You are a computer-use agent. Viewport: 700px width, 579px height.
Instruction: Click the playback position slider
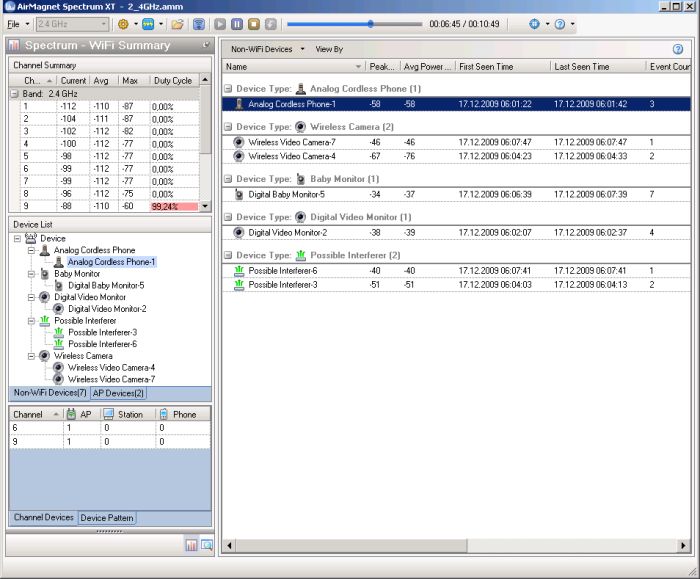[x=370, y=23]
